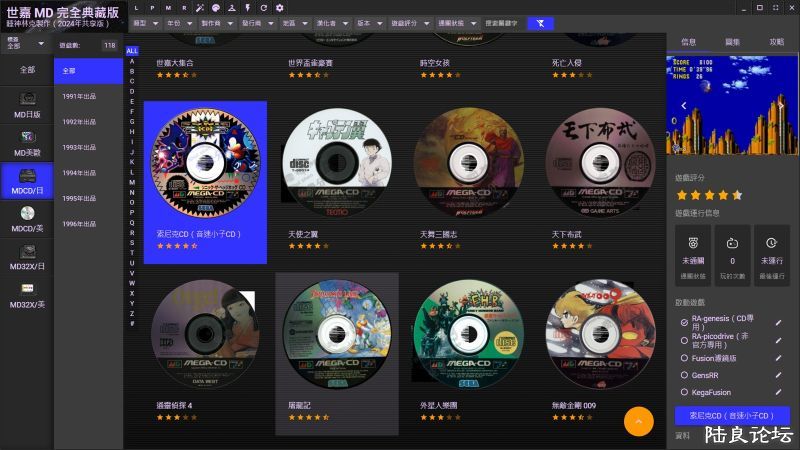Filter games by letter M

tap(132, 182)
